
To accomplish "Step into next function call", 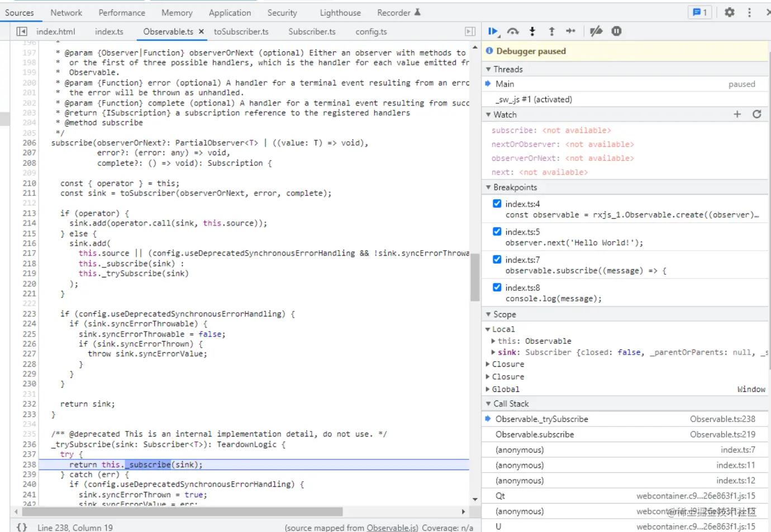I will click(x=532, y=31).
